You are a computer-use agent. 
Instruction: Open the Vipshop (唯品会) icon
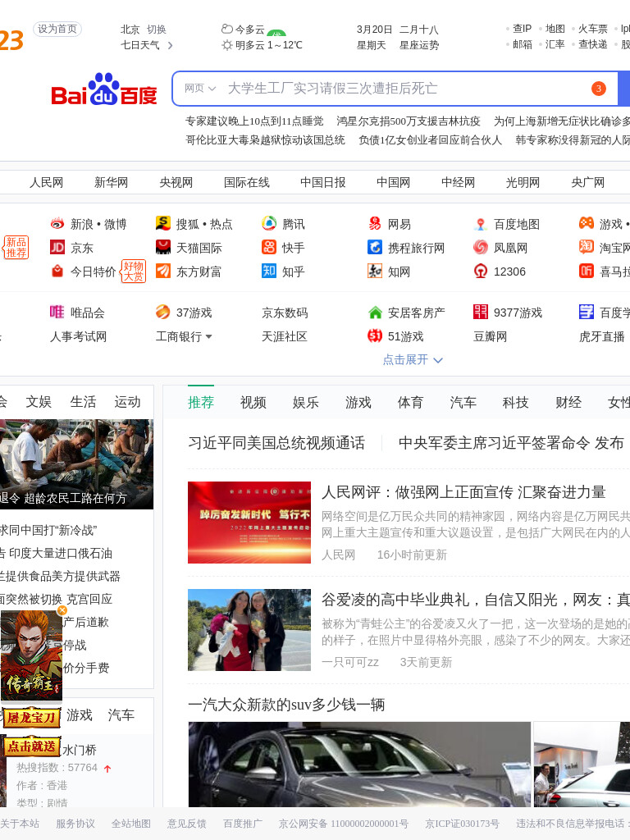tap(57, 312)
